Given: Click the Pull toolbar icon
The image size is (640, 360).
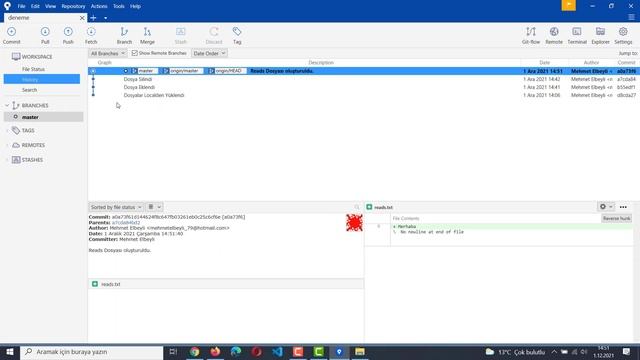Looking at the screenshot, I should click(x=45, y=36).
